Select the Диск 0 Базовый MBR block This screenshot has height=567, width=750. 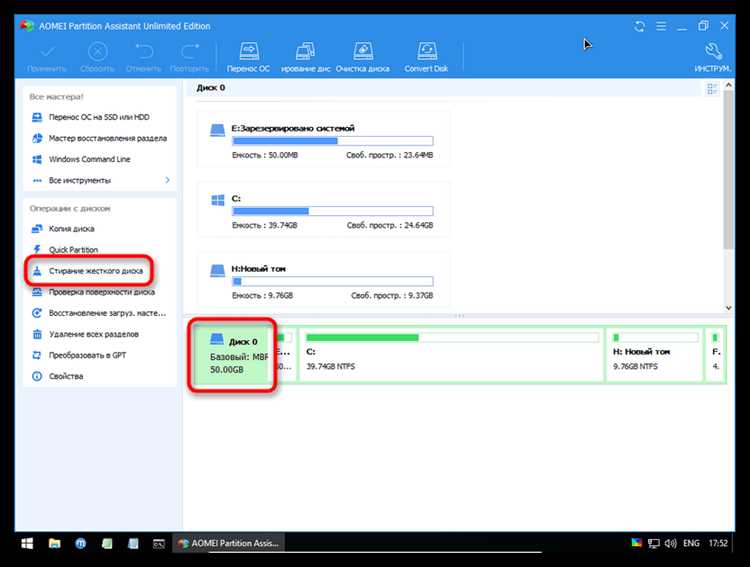coord(233,355)
